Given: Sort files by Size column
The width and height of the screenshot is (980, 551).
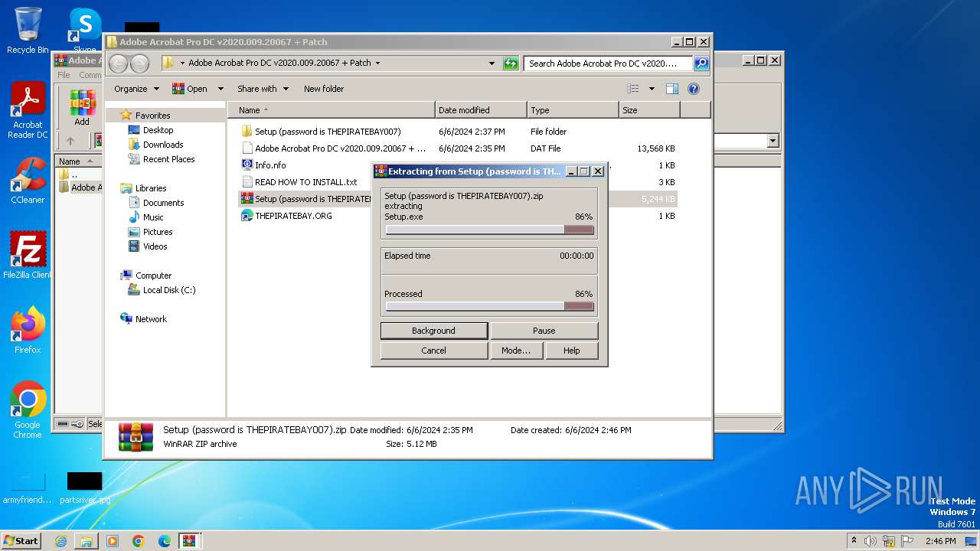Looking at the screenshot, I should coord(649,110).
